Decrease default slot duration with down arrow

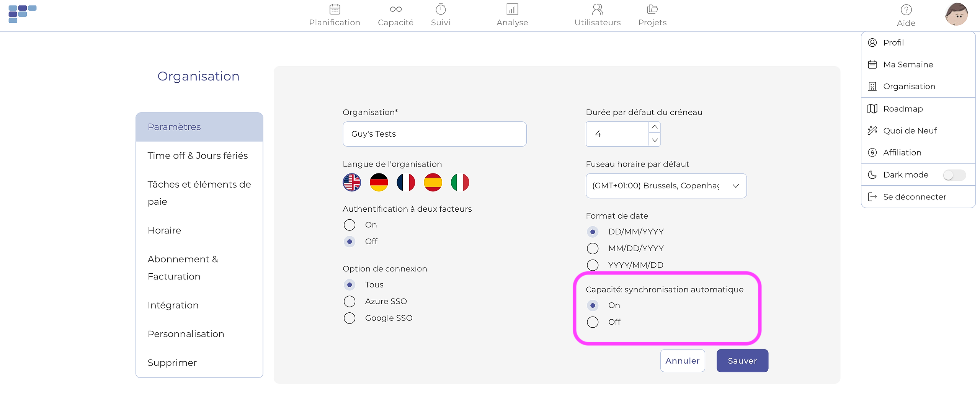(x=655, y=140)
